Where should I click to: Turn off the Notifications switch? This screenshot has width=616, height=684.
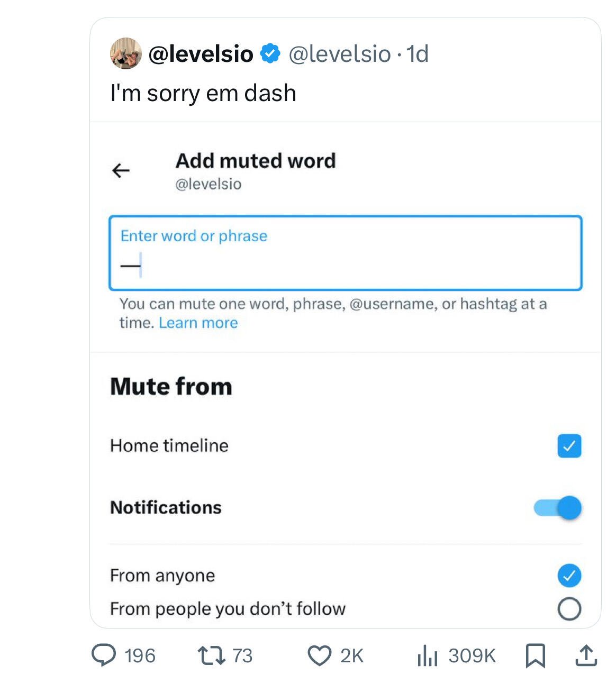coord(558,508)
